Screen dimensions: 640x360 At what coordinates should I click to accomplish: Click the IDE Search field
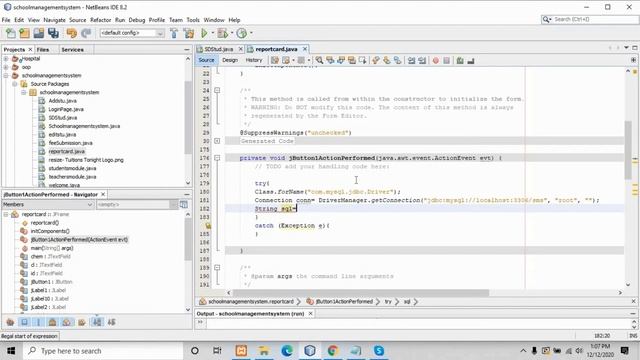tap(590, 19)
